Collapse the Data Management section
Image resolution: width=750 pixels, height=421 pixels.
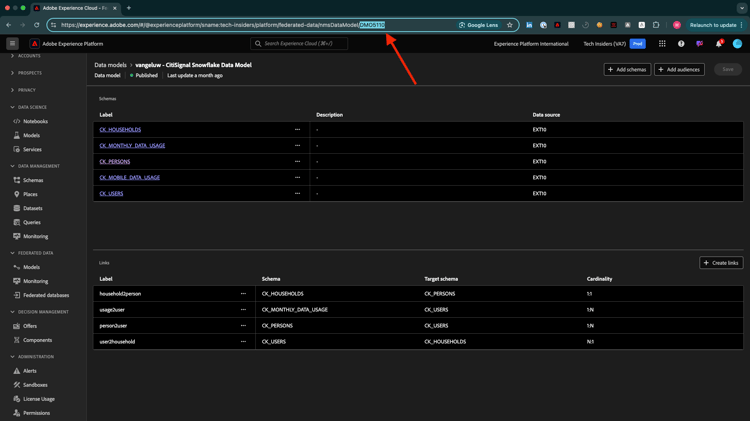[x=35, y=166]
